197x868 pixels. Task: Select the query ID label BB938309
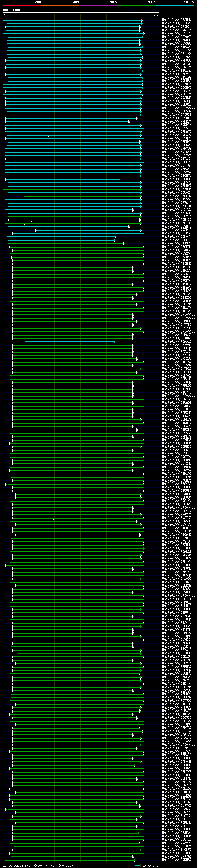[11, 10]
